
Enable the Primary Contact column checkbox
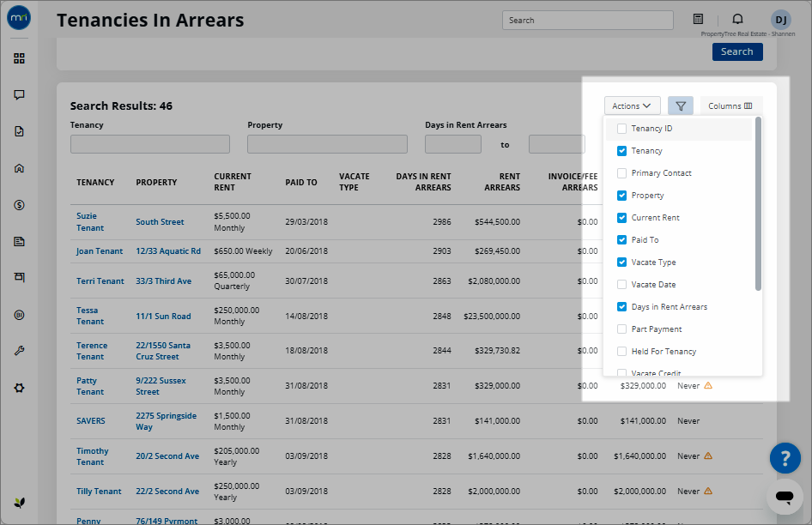(622, 173)
